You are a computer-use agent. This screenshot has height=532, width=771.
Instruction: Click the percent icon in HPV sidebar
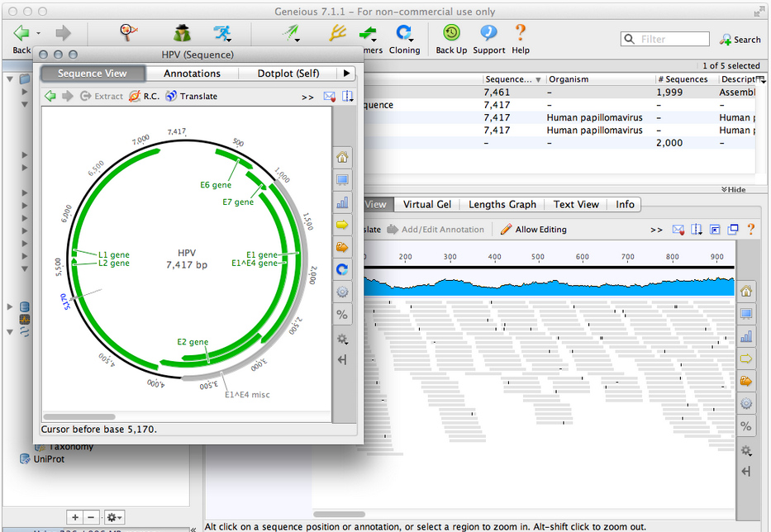tap(342, 315)
